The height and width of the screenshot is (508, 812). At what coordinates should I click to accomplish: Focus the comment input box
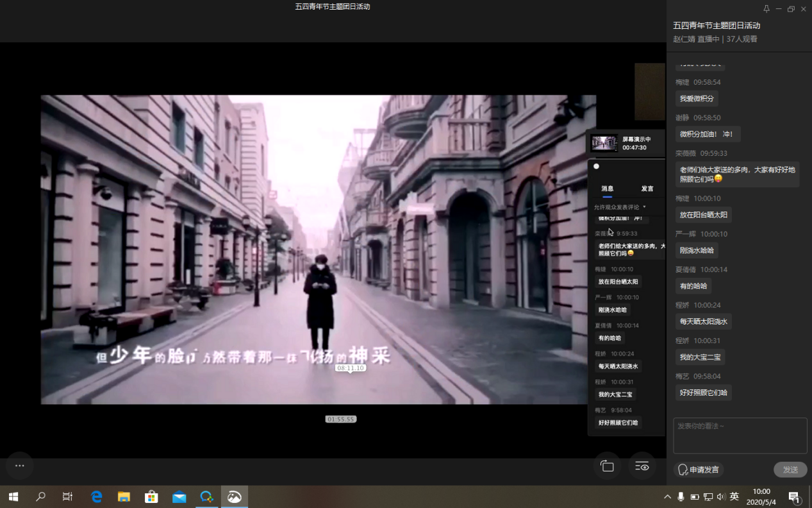(x=740, y=436)
